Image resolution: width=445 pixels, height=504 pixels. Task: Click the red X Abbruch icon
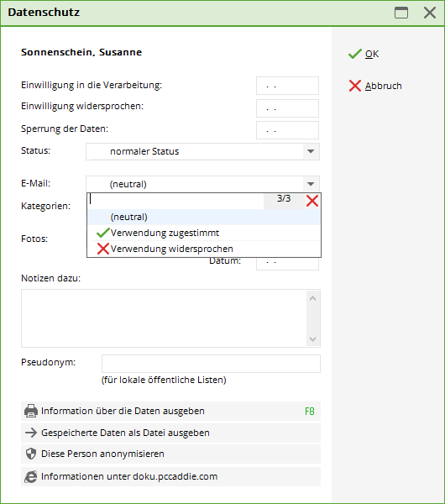[x=355, y=86]
